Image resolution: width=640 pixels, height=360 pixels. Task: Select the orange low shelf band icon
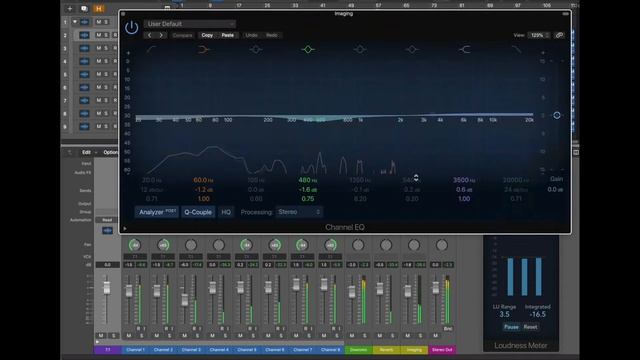[x=203, y=49]
